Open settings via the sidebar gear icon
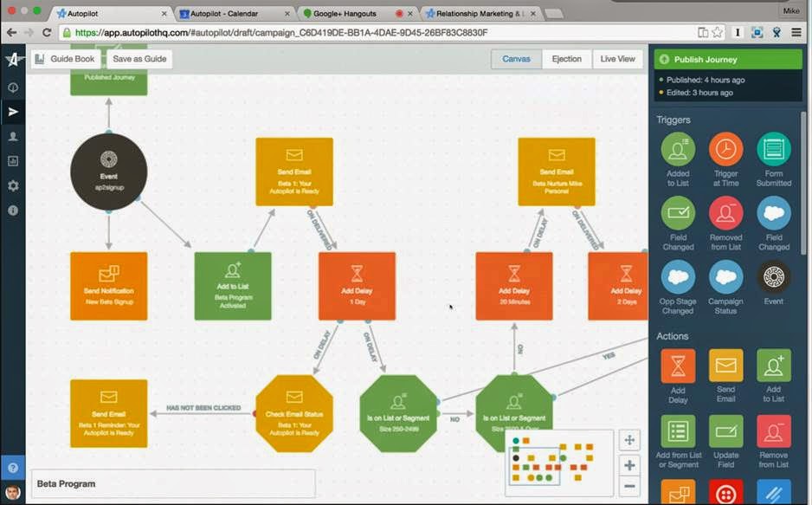Image resolution: width=812 pixels, height=505 pixels. [13, 185]
